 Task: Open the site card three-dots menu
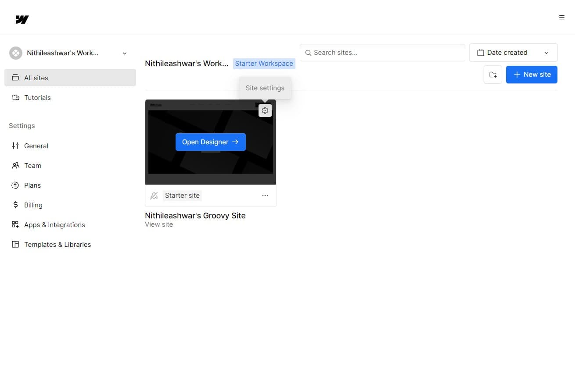(265, 196)
